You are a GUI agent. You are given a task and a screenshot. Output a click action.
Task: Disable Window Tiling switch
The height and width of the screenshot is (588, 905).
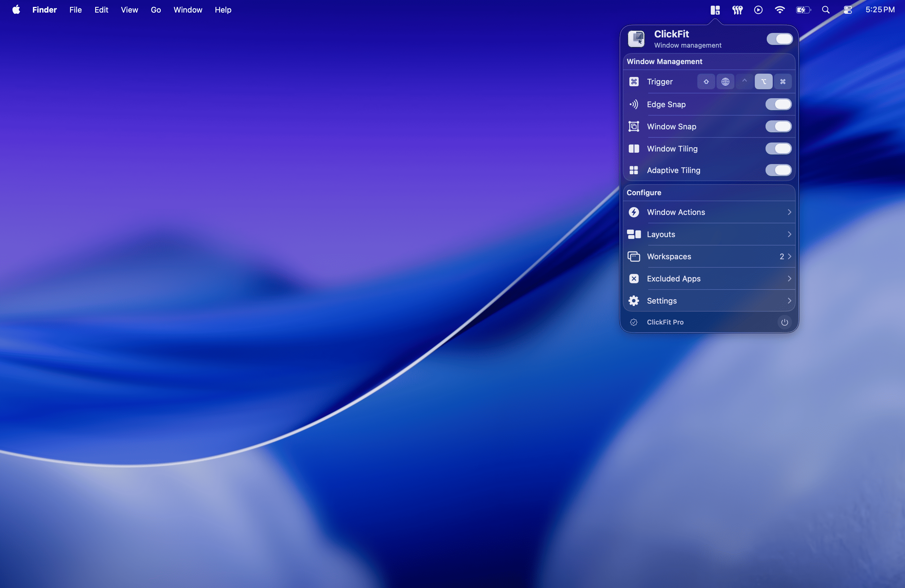point(778,148)
